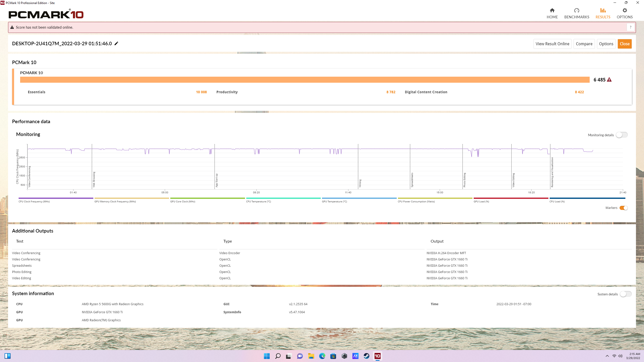Image resolution: width=644 pixels, height=362 pixels.
Task: Click the Compare button
Action: tap(584, 44)
